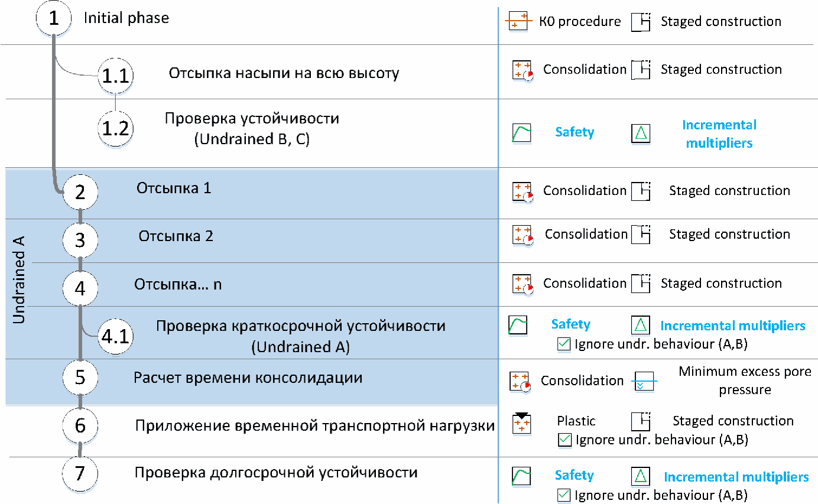Click the Staged construction icon in the Отсыпка 2 row
Viewport: 818px width, 504px height.
(640, 235)
